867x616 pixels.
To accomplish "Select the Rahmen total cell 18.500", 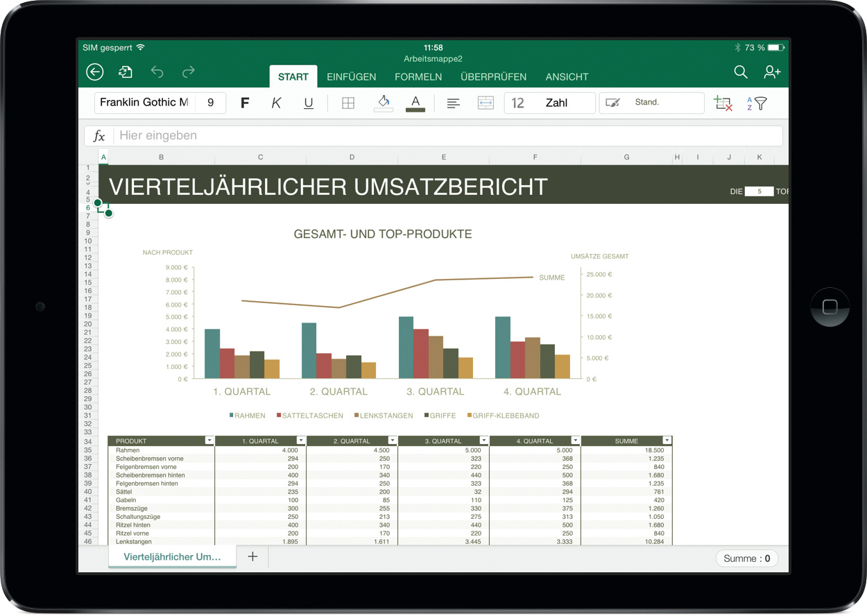I will pyautogui.click(x=626, y=450).
